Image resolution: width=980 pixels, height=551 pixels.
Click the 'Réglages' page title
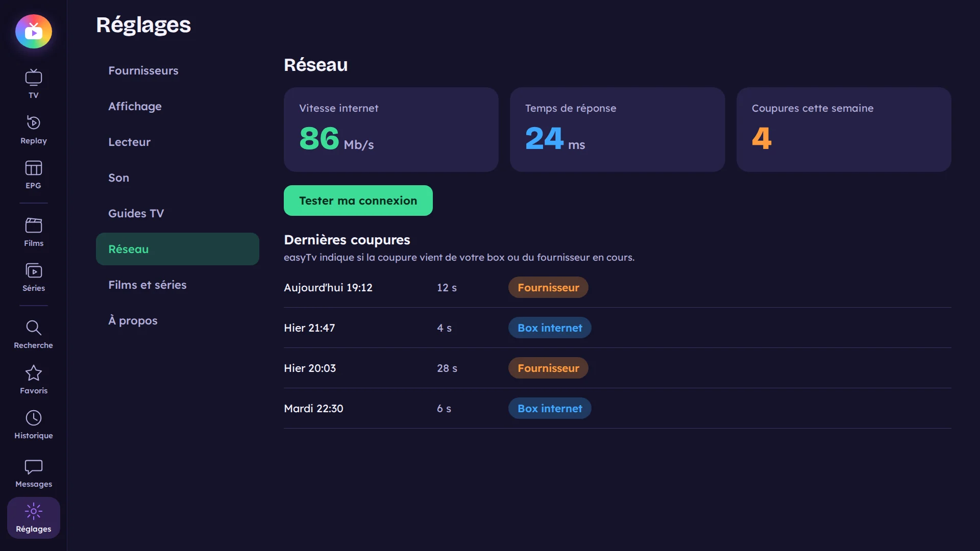[x=143, y=24]
